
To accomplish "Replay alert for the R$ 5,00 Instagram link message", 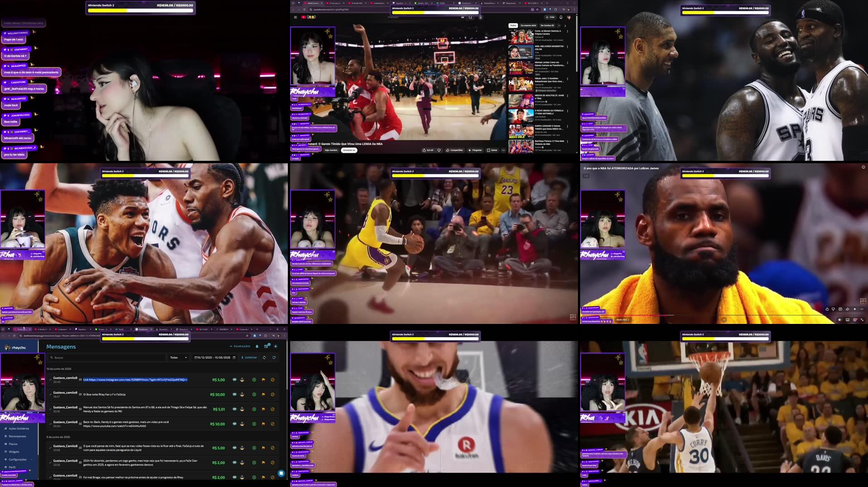I will 254,380.
